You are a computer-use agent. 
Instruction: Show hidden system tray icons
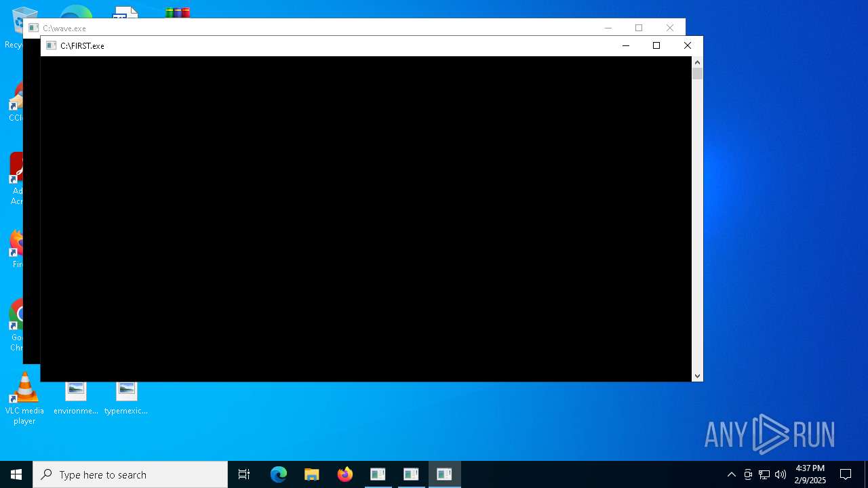tap(731, 474)
